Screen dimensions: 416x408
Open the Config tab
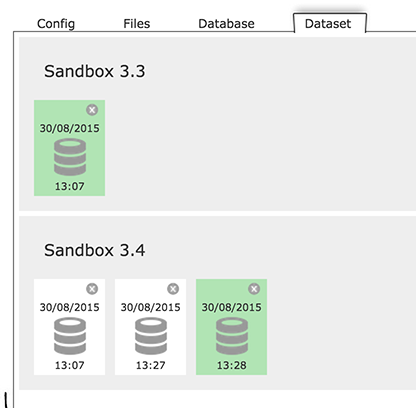[56, 24]
